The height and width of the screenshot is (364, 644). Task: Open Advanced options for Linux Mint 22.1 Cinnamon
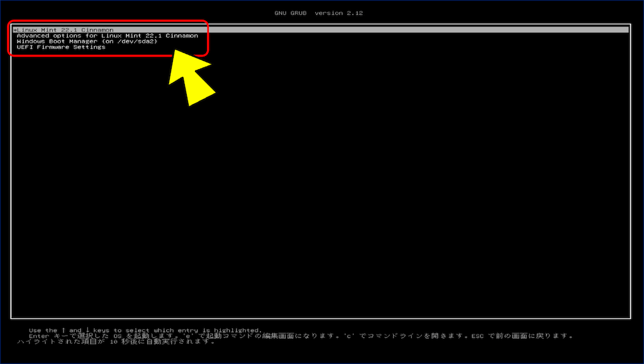pos(107,36)
